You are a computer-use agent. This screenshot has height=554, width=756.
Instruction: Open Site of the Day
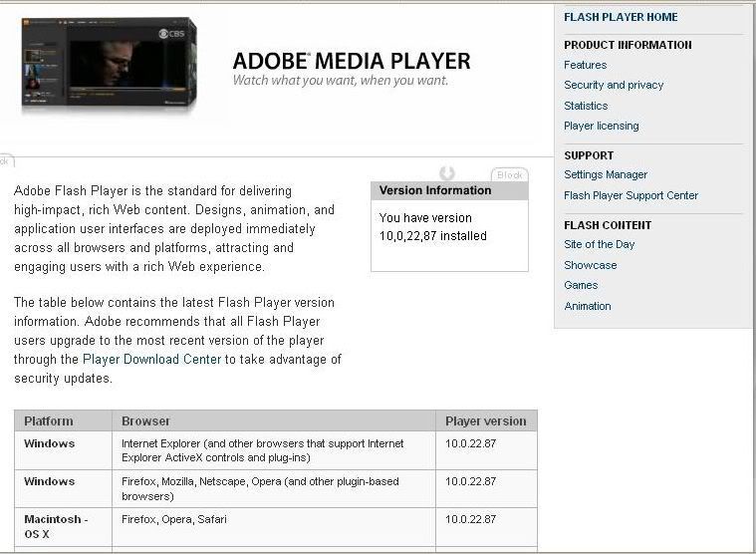[599, 244]
